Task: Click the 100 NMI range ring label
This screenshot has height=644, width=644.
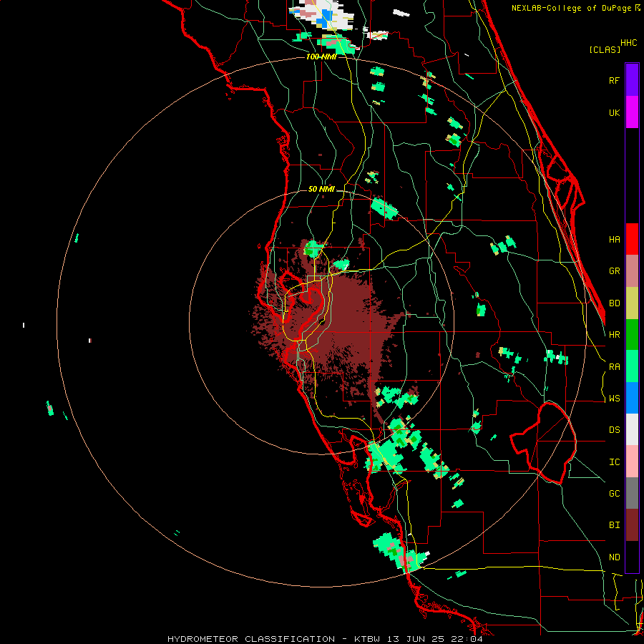Action: pos(321,57)
